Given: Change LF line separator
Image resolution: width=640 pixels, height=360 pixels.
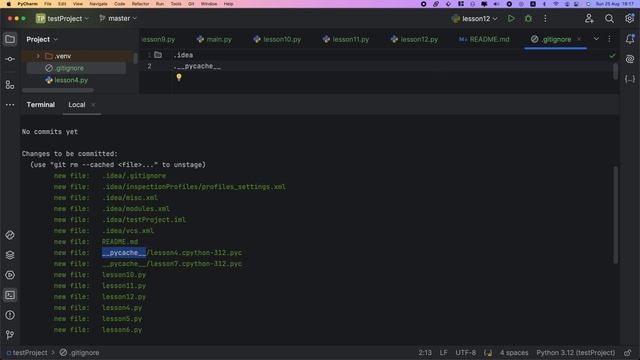Looking at the screenshot, I should click(443, 353).
